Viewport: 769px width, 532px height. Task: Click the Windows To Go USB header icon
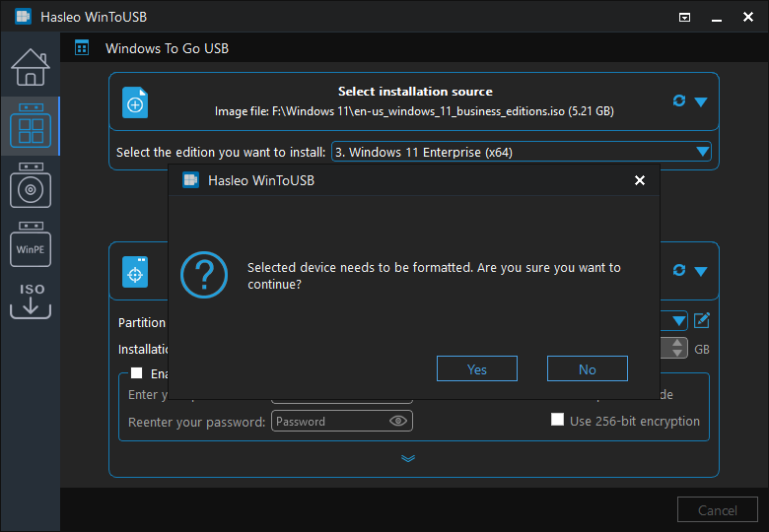82,48
